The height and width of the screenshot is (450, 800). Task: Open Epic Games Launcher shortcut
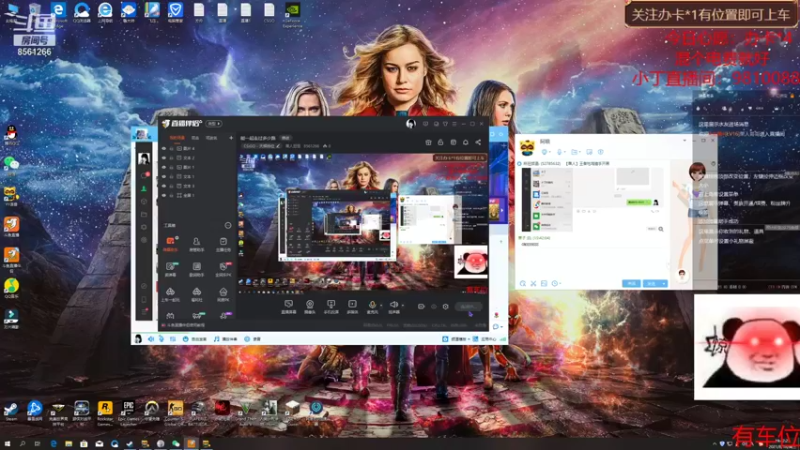[x=129, y=412]
